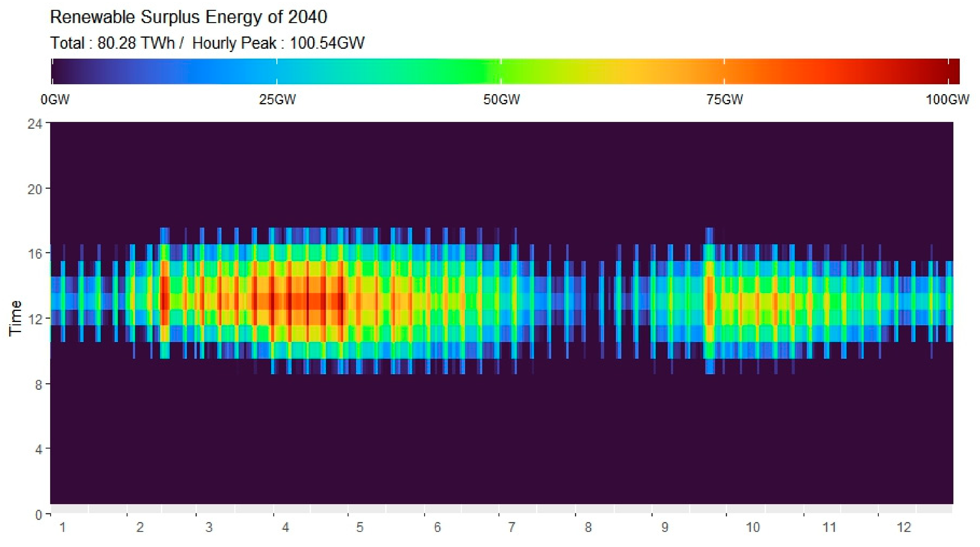Click the y-axis tick label 24

(x=35, y=124)
